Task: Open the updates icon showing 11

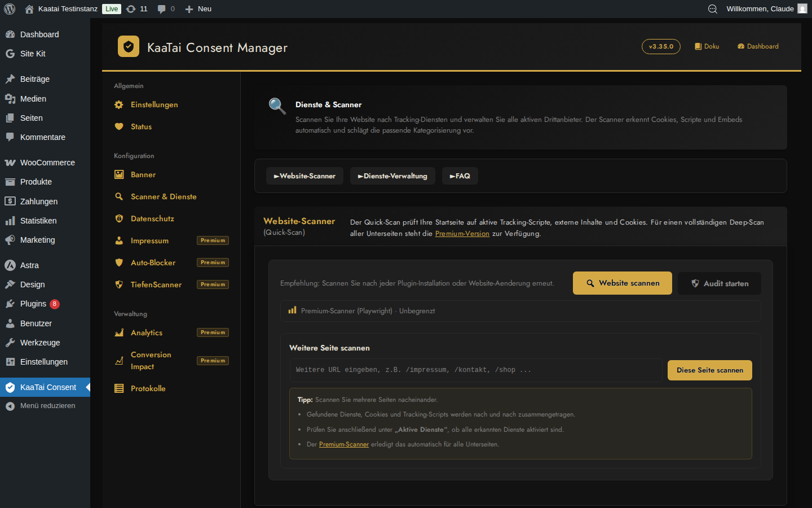Action: pyautogui.click(x=131, y=9)
